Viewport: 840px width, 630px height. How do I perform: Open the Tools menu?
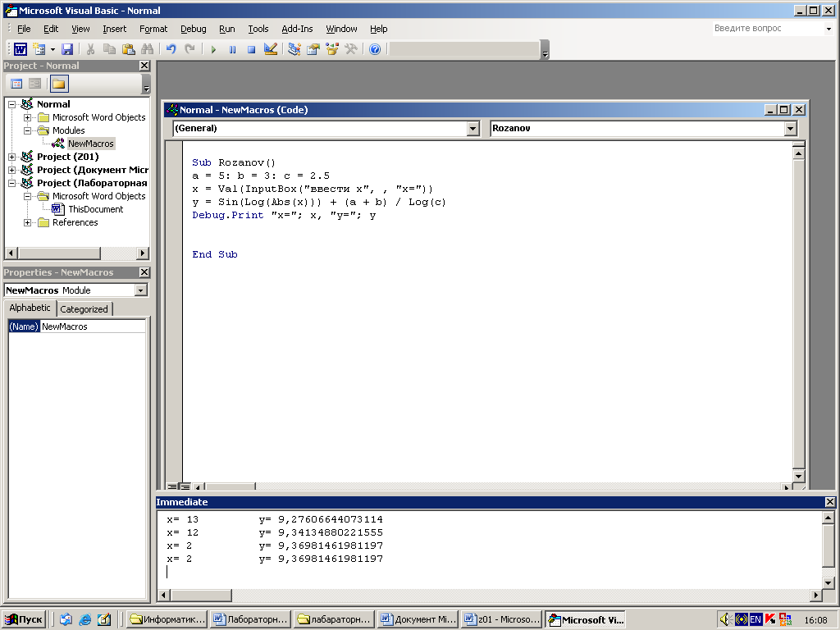[258, 29]
